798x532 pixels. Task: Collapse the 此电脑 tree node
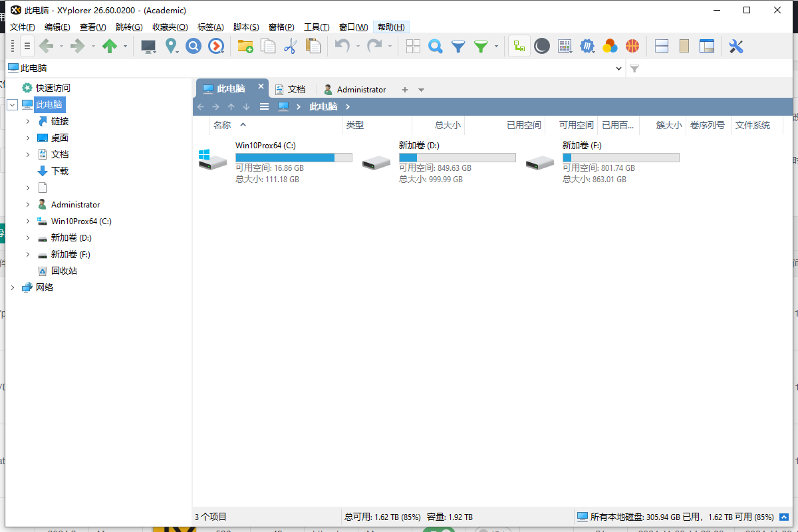point(12,104)
